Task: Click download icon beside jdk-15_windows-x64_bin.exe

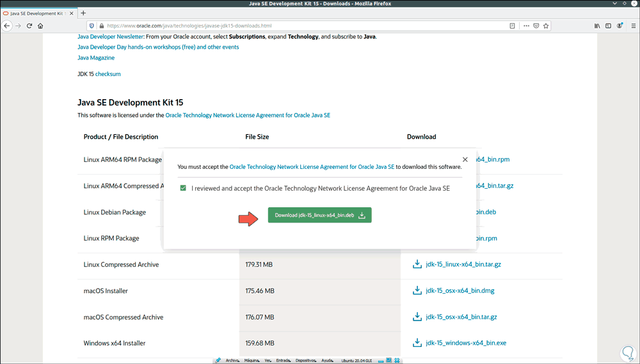Action: coord(417,342)
